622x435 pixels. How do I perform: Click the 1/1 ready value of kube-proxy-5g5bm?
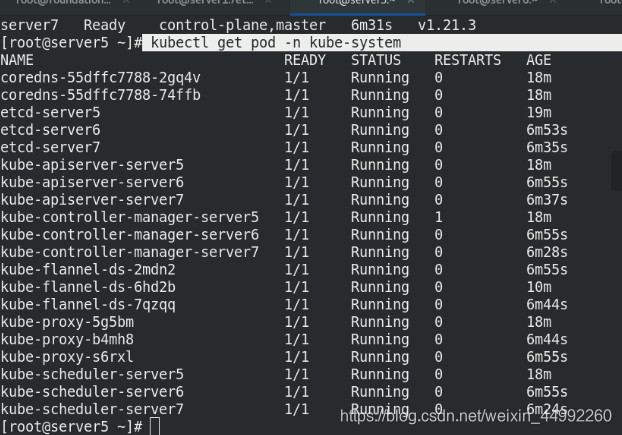point(296,322)
